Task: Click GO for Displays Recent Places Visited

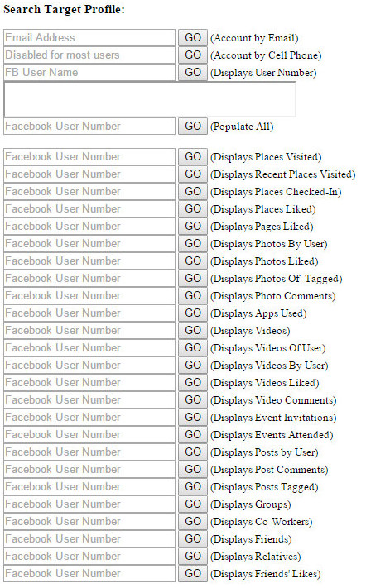Action: click(x=193, y=174)
